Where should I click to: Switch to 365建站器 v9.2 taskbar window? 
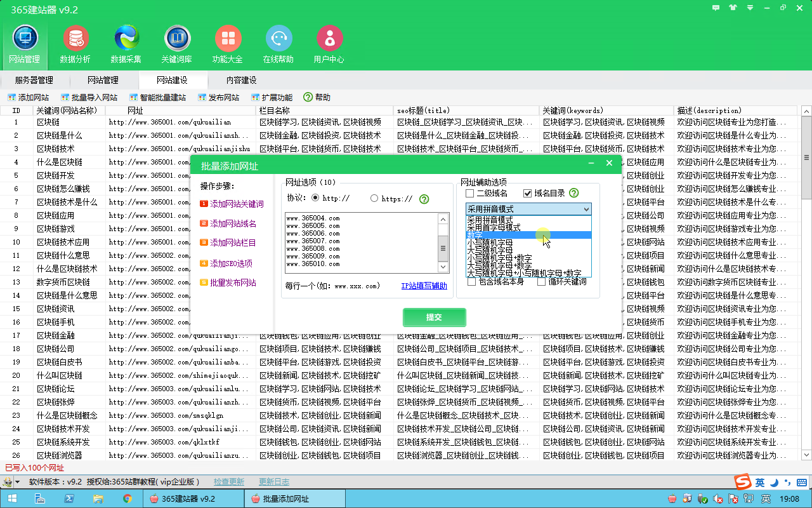click(x=194, y=499)
